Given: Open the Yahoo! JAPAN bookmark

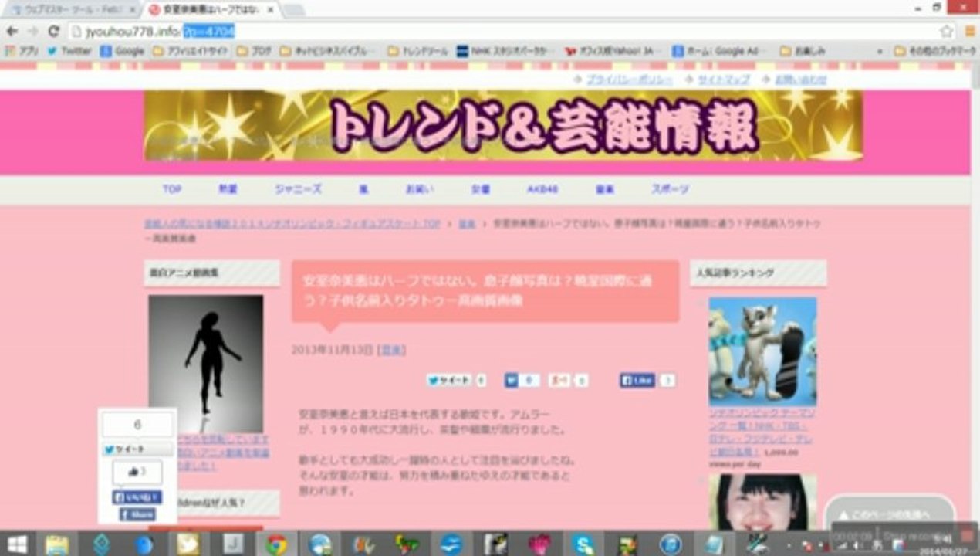Looking at the screenshot, I should tap(610, 51).
